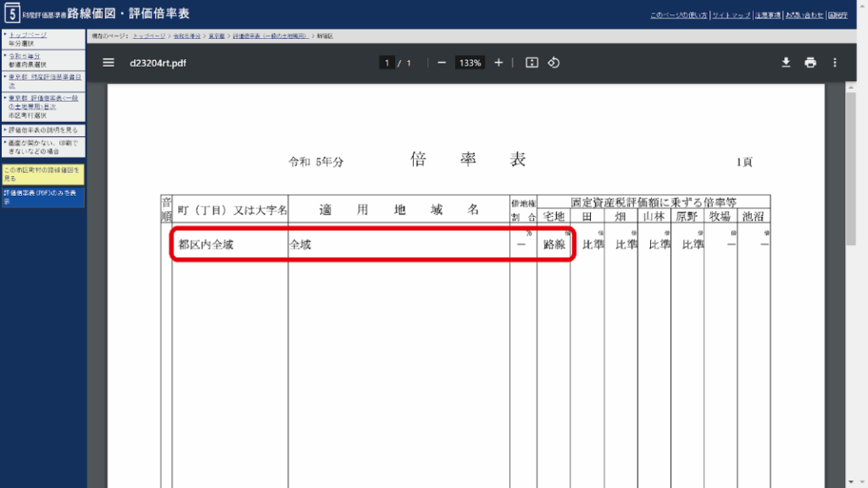Zoom out with the minus icon
The width and height of the screenshot is (868, 488).
click(x=442, y=63)
